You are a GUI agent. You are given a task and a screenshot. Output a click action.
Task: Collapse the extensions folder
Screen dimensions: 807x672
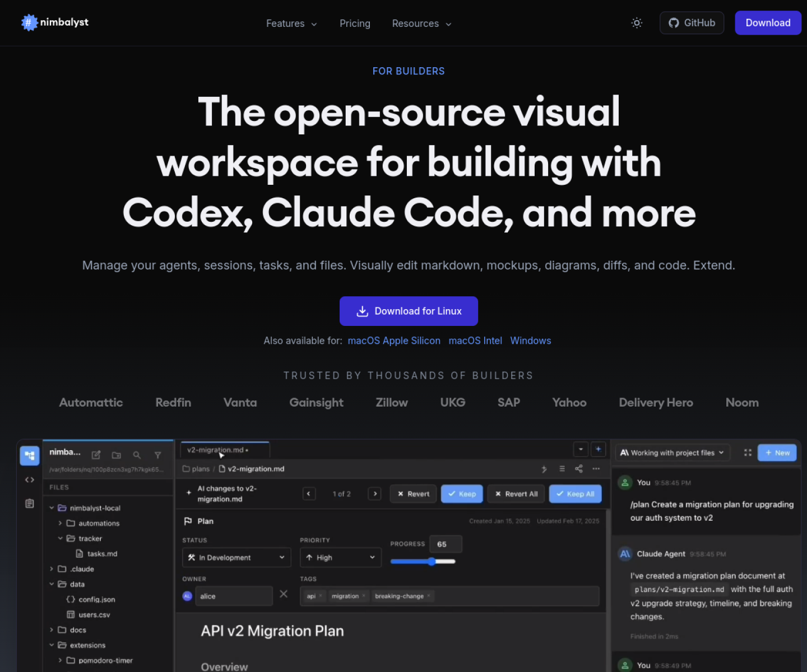click(x=52, y=645)
